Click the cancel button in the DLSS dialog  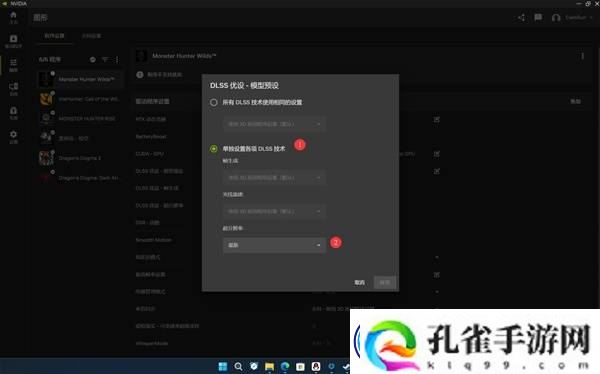(359, 283)
